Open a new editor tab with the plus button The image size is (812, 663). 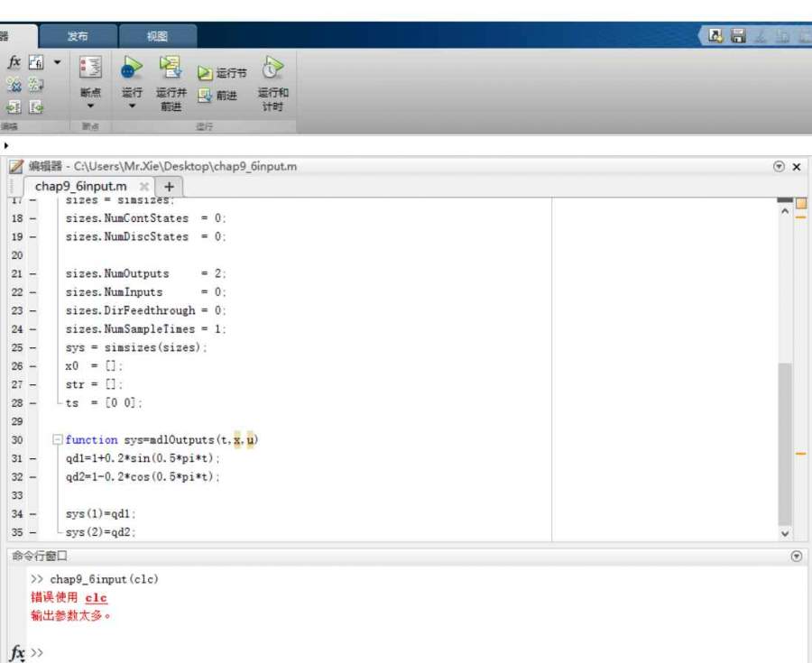169,187
